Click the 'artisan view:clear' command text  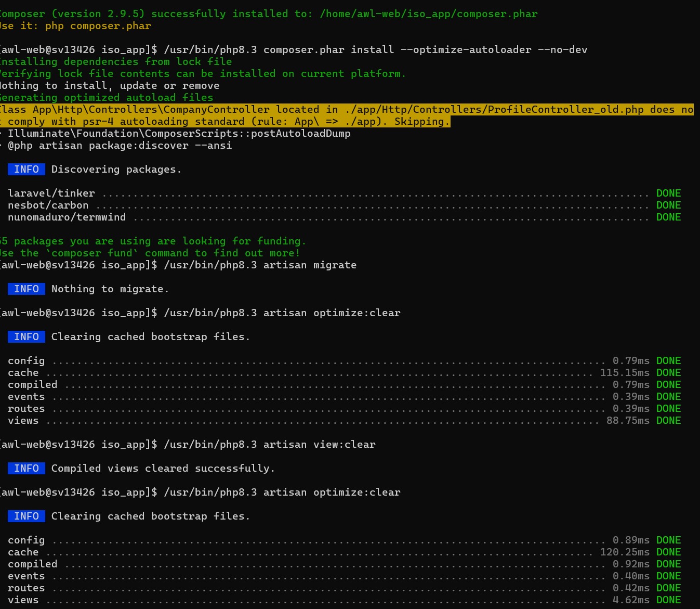click(319, 445)
